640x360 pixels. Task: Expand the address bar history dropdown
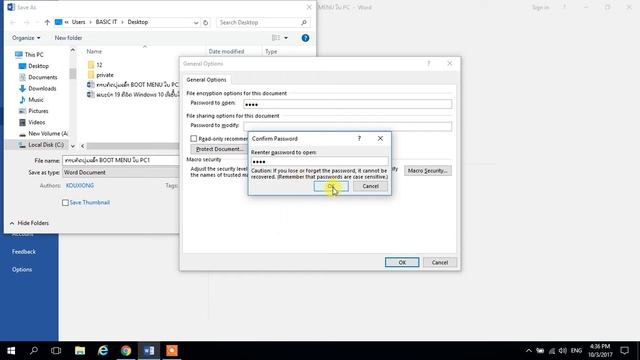pos(196,22)
